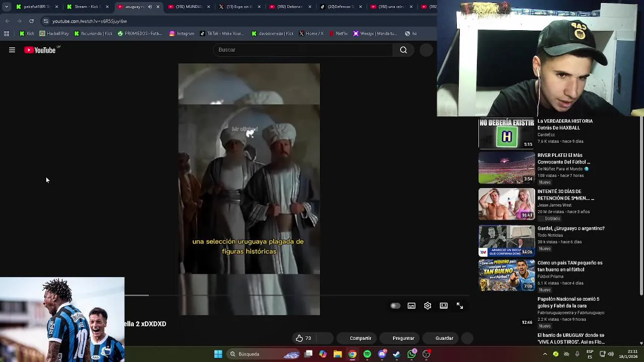Open La VERDADERA HISTORIA de HAXBALL thumbnail
Screen dimensions: 644x362
tap(507, 134)
